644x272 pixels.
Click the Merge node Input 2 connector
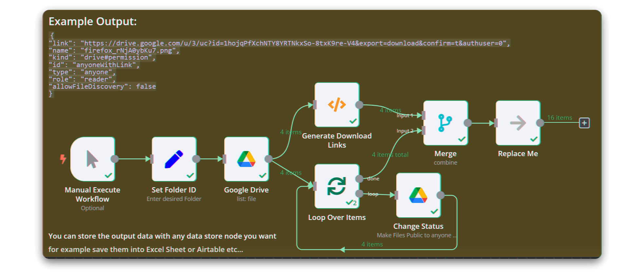pyautogui.click(x=424, y=131)
